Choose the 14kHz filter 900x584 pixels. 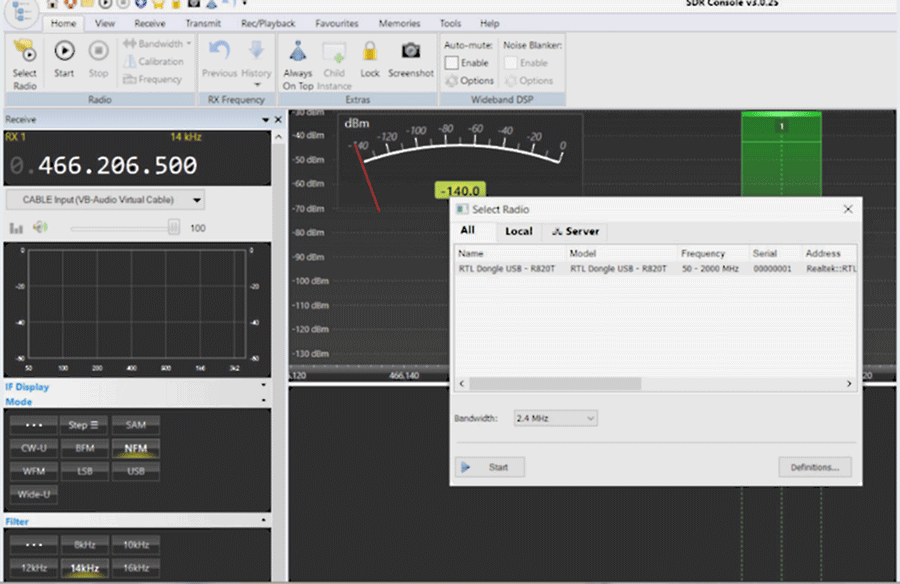pos(84,568)
